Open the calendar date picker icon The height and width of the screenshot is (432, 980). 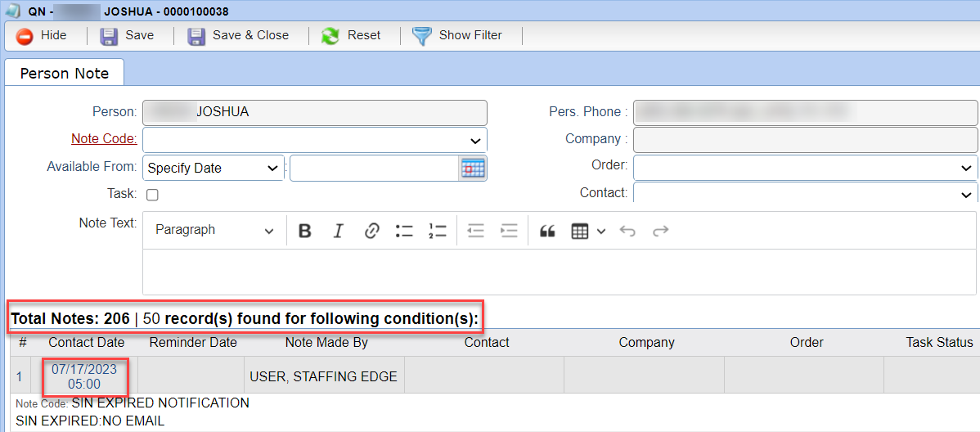(473, 169)
